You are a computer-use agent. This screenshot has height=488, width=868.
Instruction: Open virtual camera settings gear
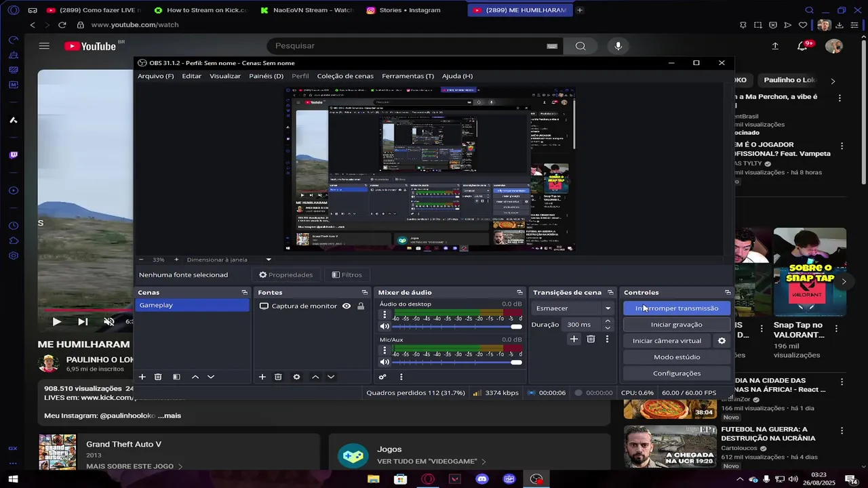tap(722, 341)
